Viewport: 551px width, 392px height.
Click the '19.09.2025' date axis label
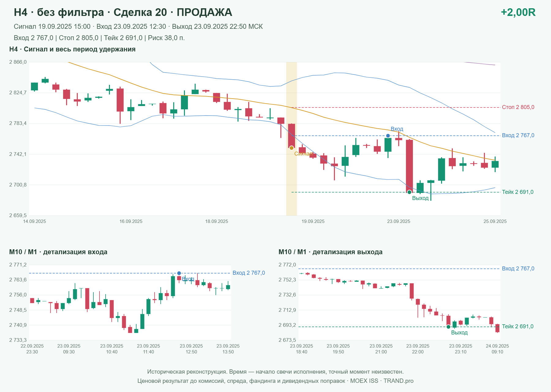click(x=313, y=221)
